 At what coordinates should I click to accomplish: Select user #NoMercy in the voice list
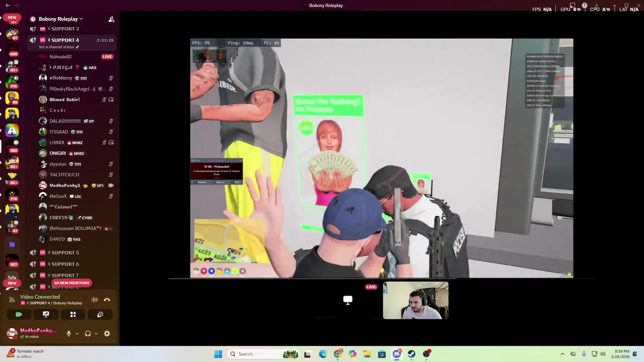pos(60,78)
